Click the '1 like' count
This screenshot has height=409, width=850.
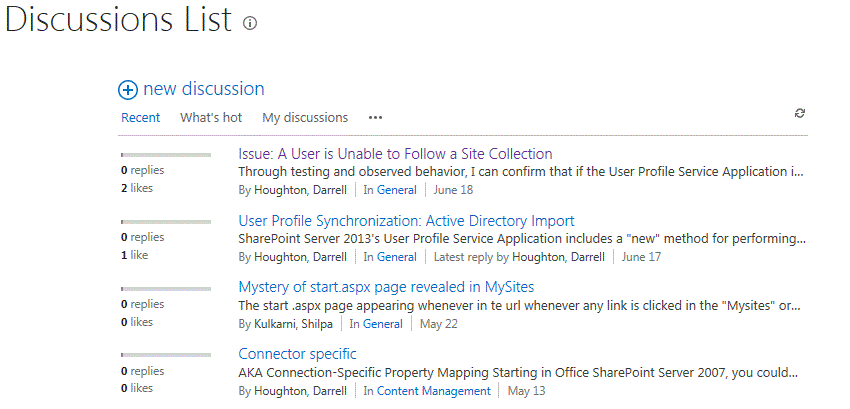pyautogui.click(x=134, y=255)
